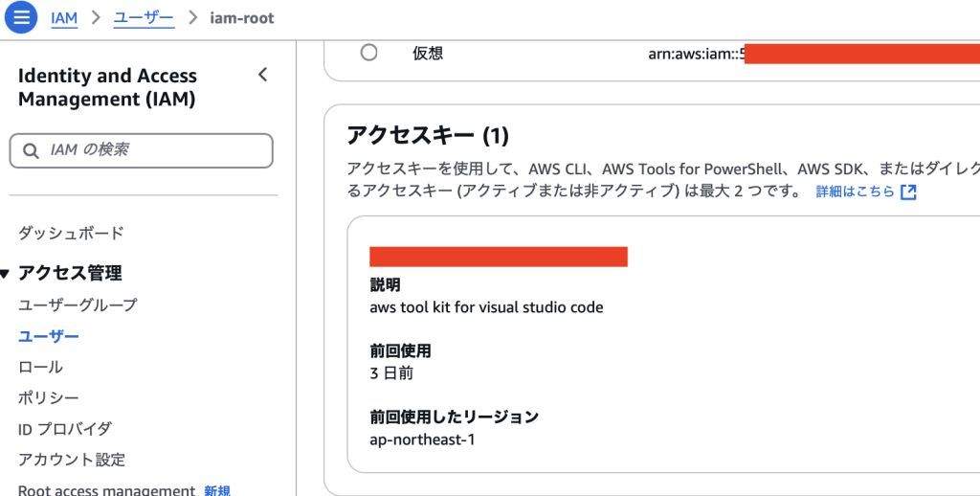Go to the ポリシー page
Viewport: 980px width, 496px height.
(49, 397)
